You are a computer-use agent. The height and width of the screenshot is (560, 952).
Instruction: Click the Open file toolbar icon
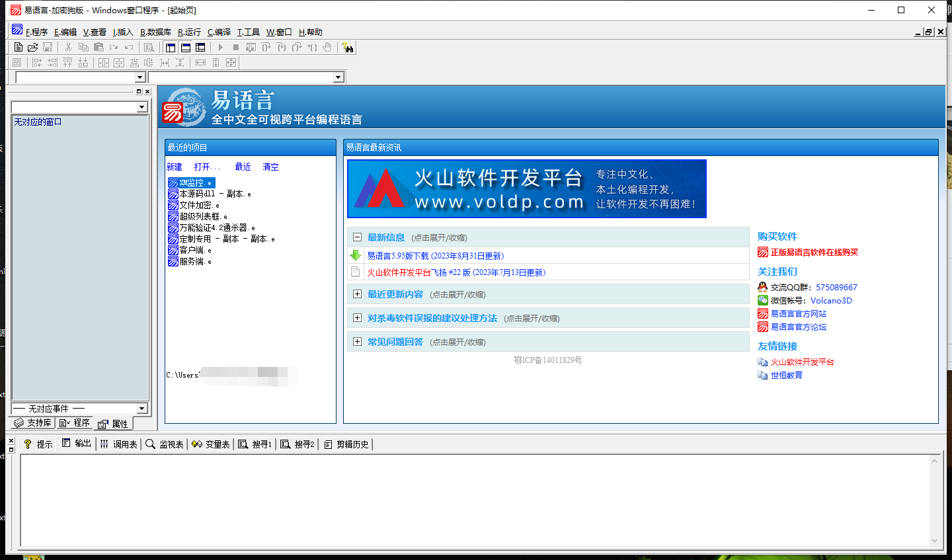(x=32, y=48)
